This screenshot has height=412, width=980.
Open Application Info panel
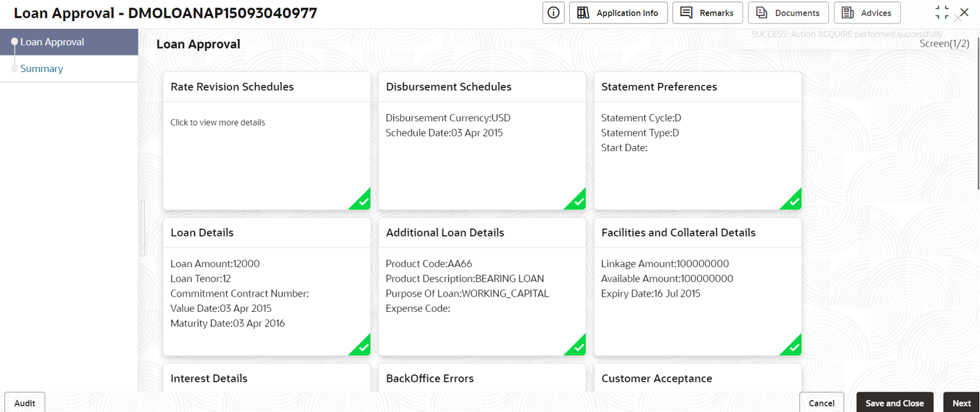(618, 13)
